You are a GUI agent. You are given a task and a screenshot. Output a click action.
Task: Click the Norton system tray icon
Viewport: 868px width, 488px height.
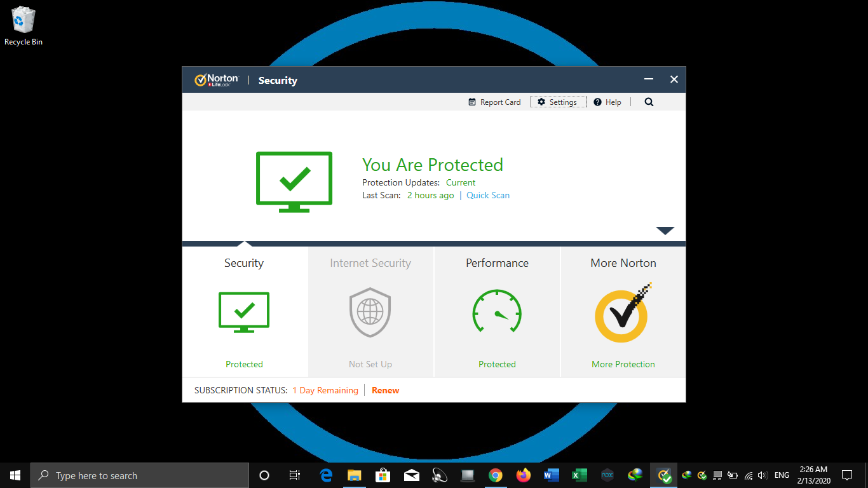click(x=702, y=475)
